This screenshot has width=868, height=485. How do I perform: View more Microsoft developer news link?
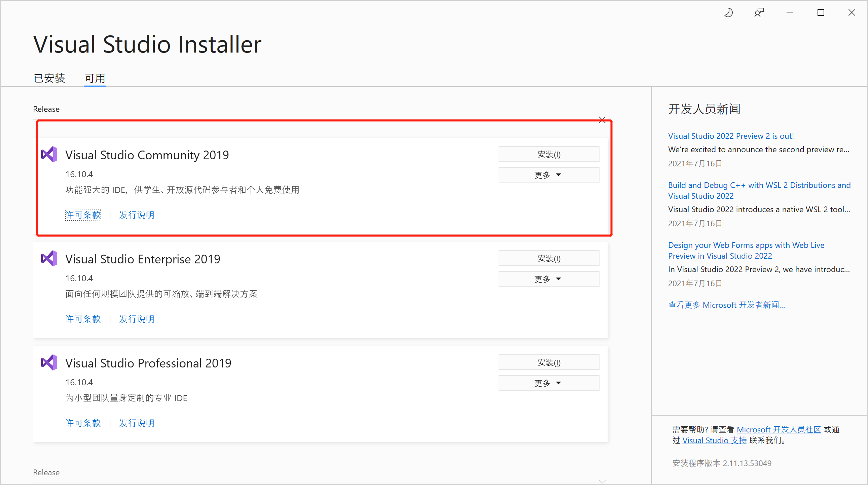726,305
